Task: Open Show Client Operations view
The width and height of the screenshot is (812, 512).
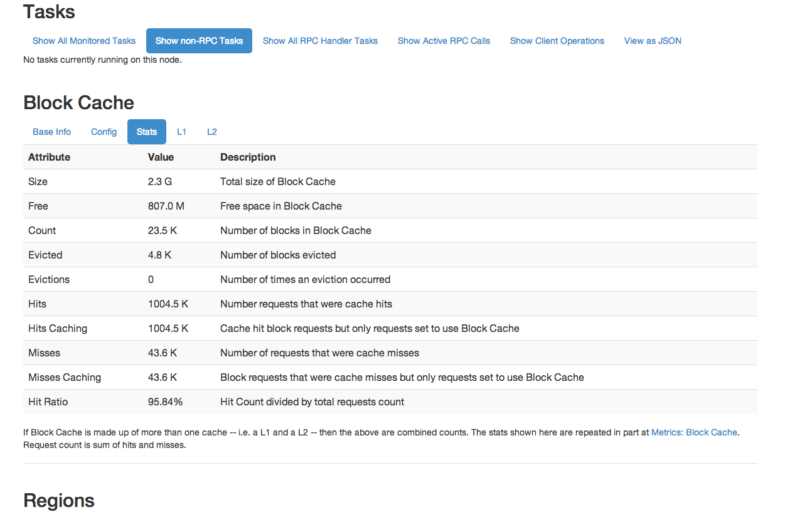Action: coord(557,41)
